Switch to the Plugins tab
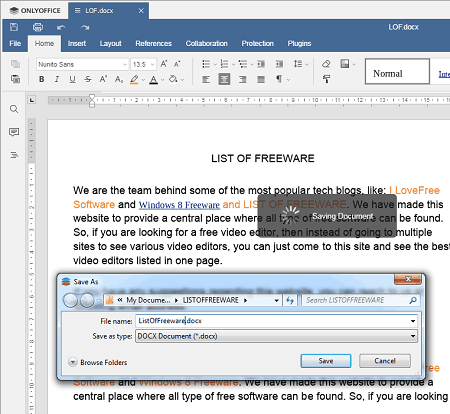 tap(299, 44)
